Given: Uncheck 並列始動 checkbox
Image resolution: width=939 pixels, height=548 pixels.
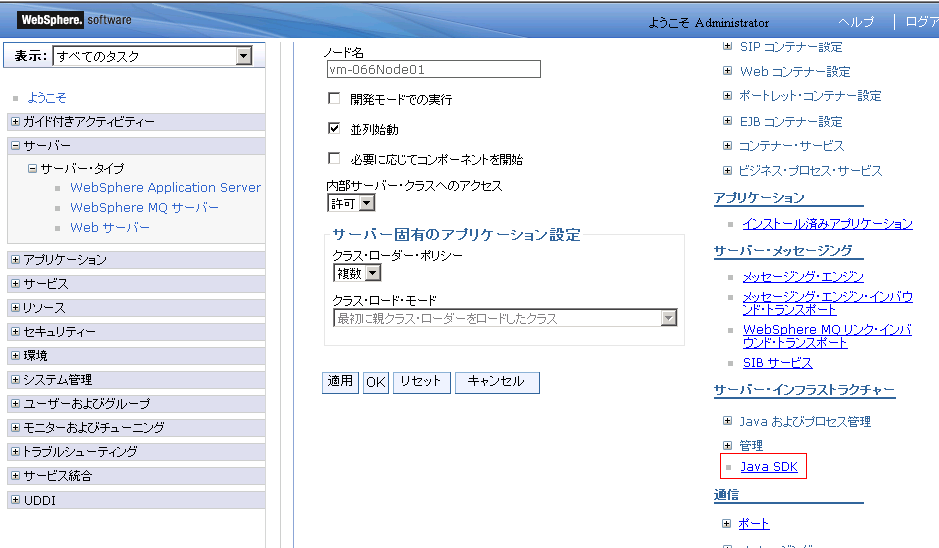Looking at the screenshot, I should coord(334,128).
